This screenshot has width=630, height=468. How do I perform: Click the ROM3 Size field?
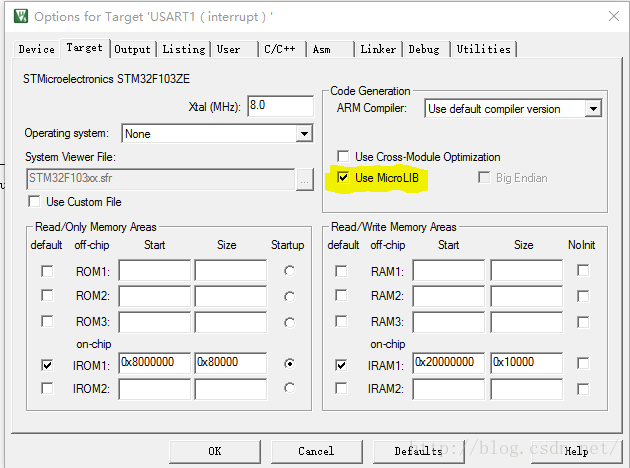[231, 322]
